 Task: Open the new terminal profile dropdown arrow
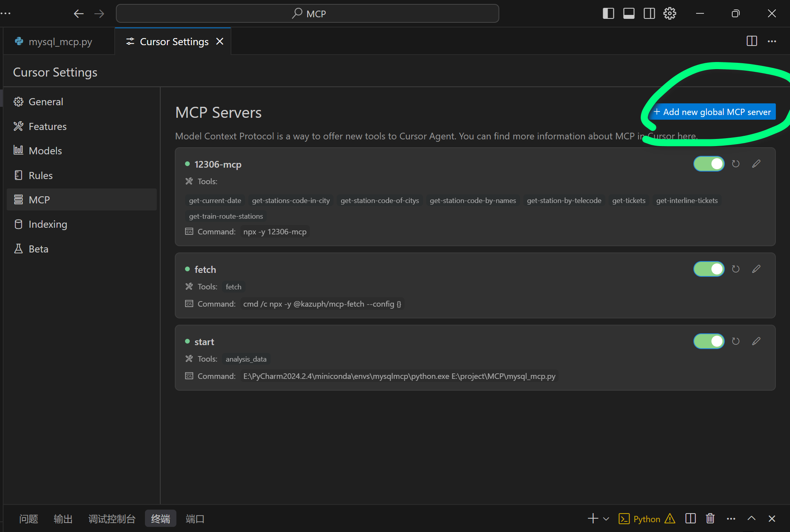[606, 519]
